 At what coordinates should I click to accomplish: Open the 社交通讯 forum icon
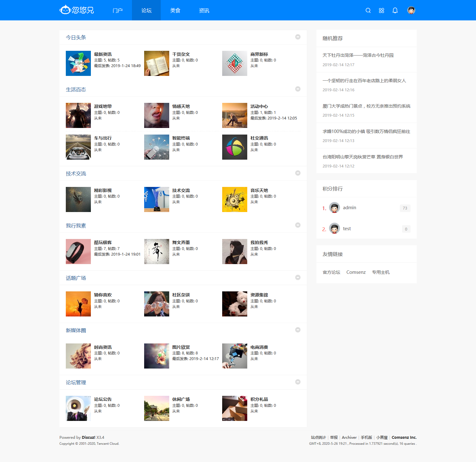pyautogui.click(x=235, y=147)
